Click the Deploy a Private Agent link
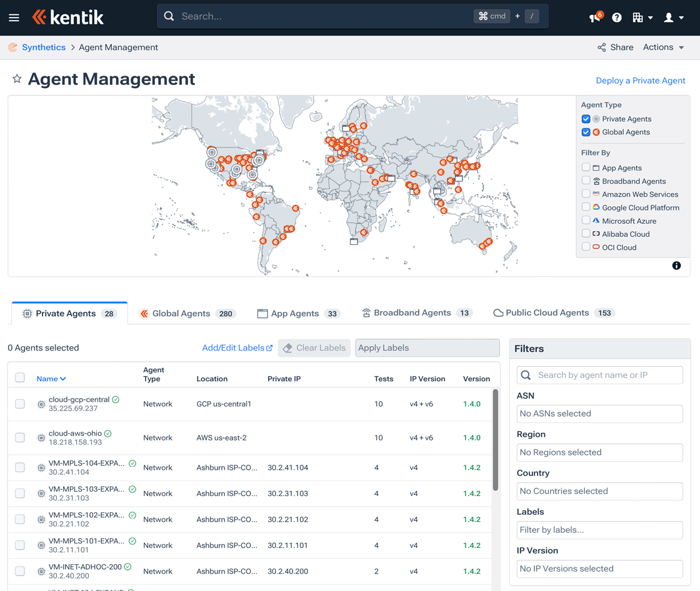The width and height of the screenshot is (700, 591). coord(640,80)
